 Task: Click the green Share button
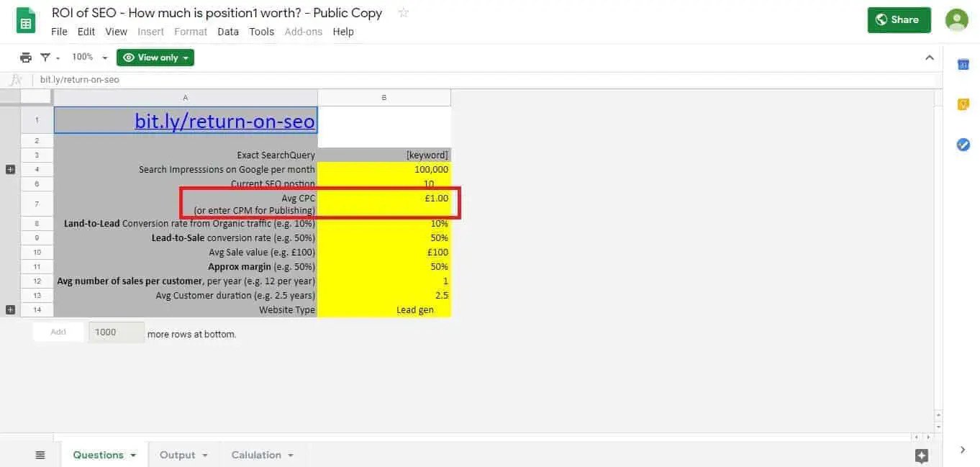[899, 20]
